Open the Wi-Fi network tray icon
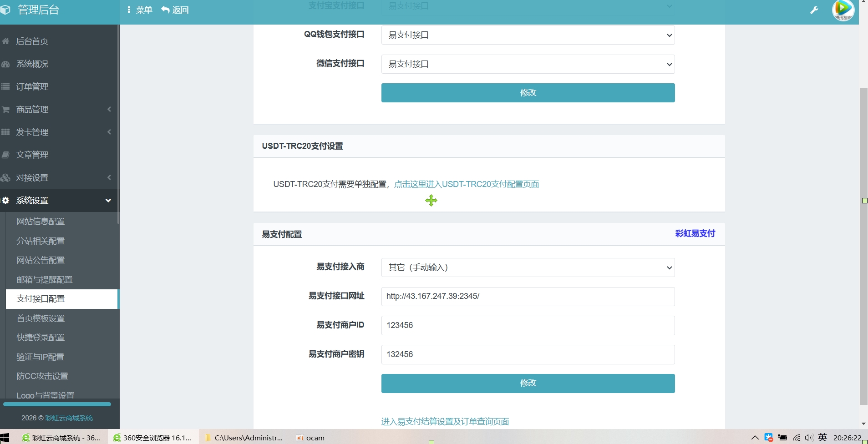The image size is (868, 444). pyautogui.click(x=796, y=438)
